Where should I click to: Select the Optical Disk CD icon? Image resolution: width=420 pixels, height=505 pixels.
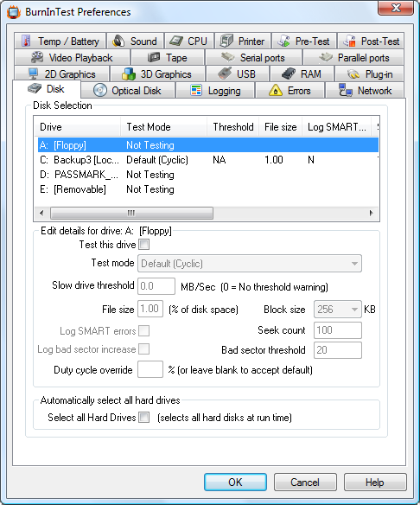pyautogui.click(x=100, y=91)
